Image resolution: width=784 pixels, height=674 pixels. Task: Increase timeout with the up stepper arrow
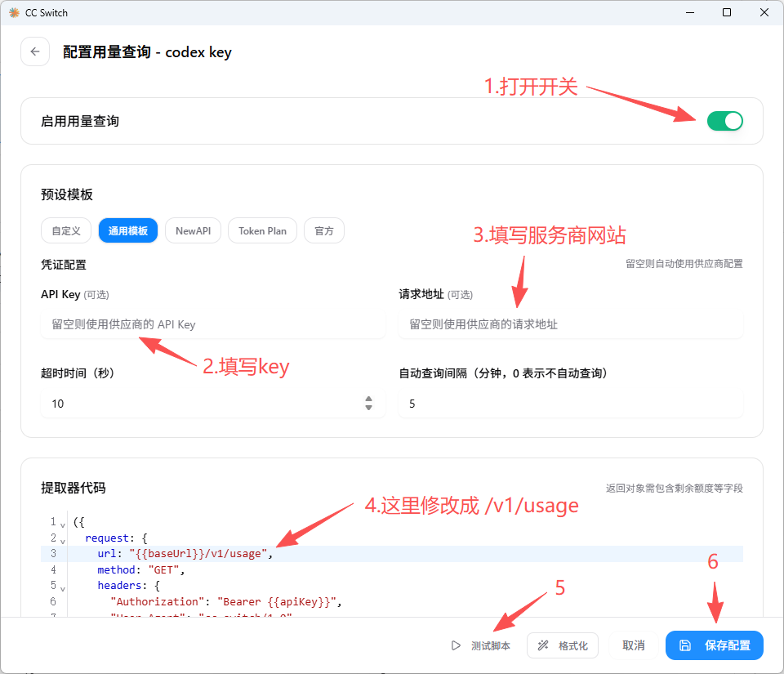368,399
